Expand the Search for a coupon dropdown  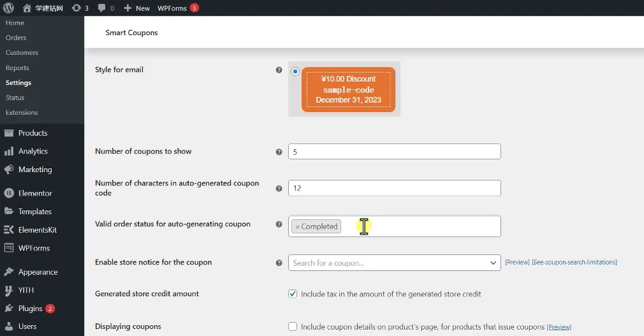point(493,263)
